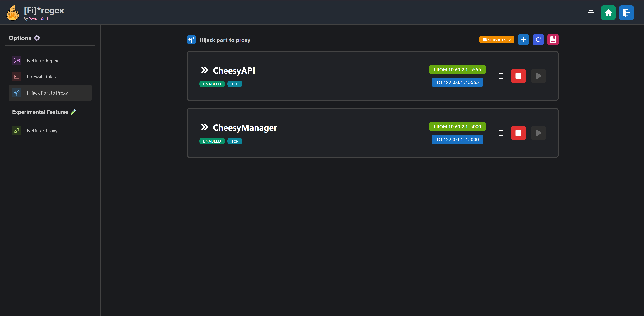Open the CheesyAPI service options menu
The width and height of the screenshot is (644, 316).
coord(501,76)
